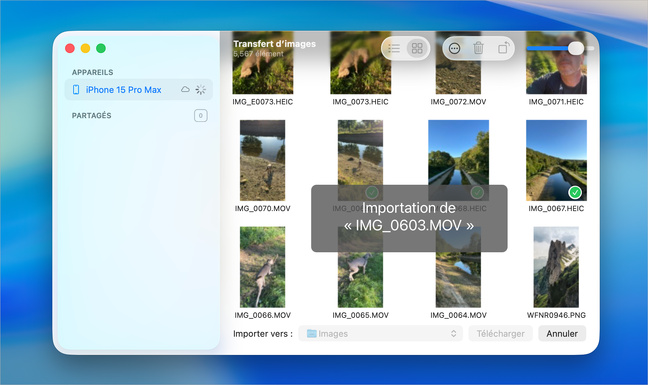
Task: Click the file name IMG_0071.HEIC
Action: (x=556, y=102)
